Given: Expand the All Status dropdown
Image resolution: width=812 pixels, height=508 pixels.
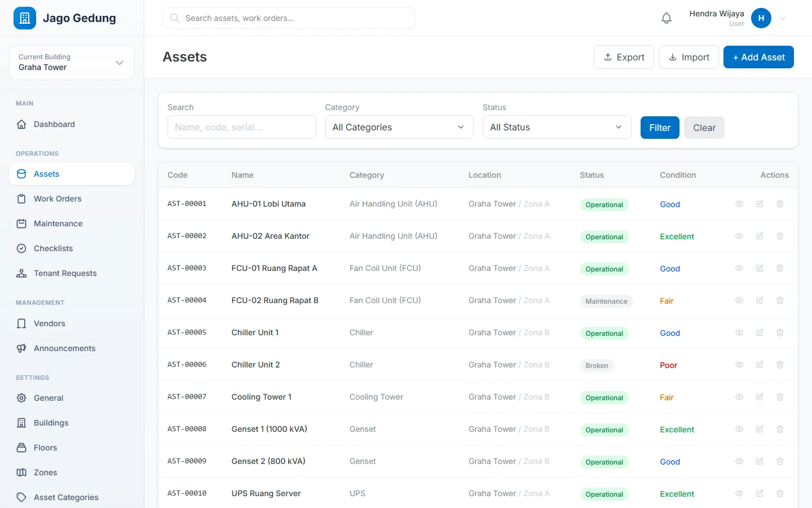Looking at the screenshot, I should pos(557,127).
